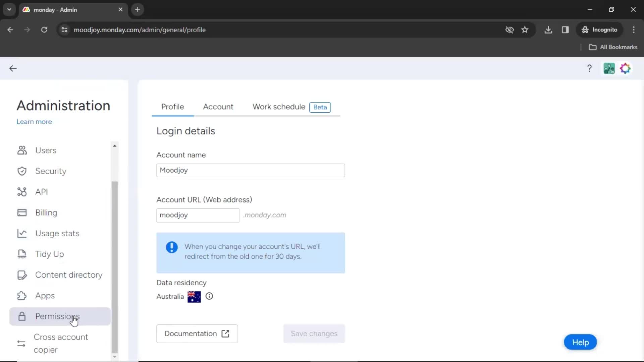
Task: Open Cross account copier in sidebar
Action: click(x=60, y=344)
